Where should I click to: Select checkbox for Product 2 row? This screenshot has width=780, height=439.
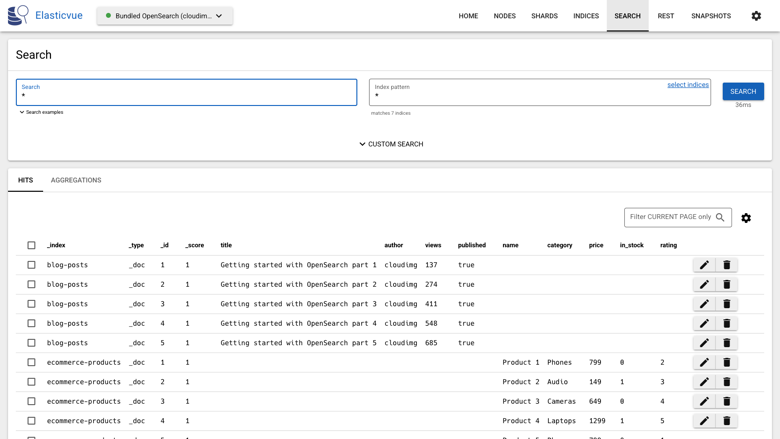tap(31, 382)
